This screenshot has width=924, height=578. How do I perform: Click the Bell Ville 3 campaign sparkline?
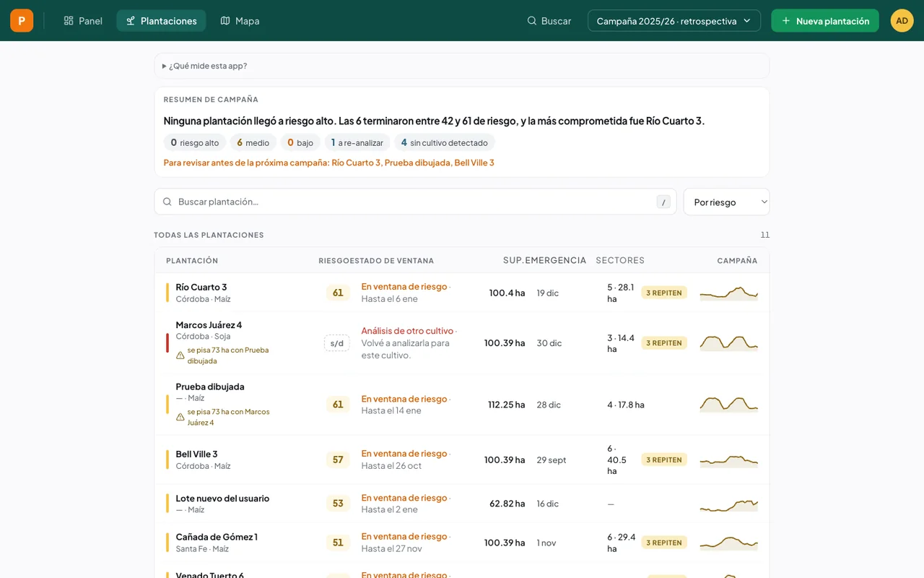point(729,460)
